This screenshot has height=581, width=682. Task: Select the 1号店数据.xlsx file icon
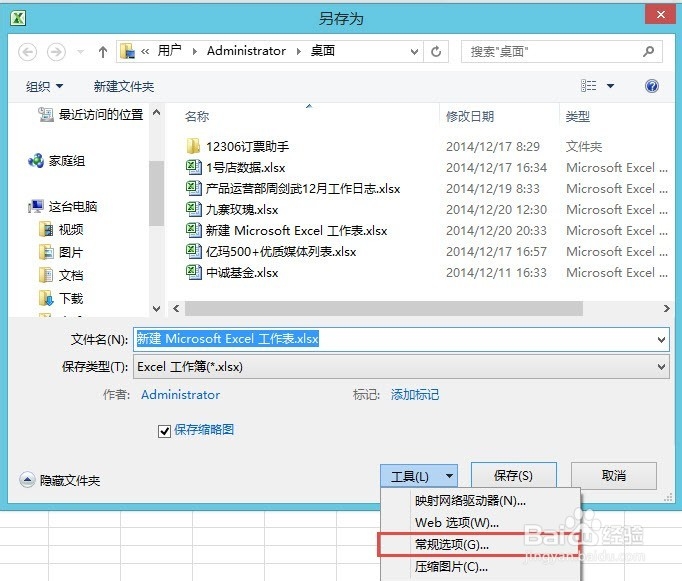pyautogui.click(x=193, y=167)
